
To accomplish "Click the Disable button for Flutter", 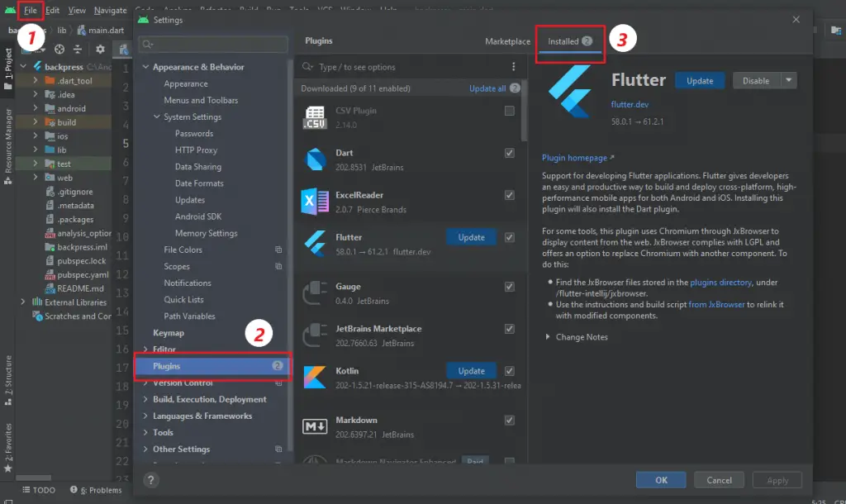I will click(x=756, y=80).
